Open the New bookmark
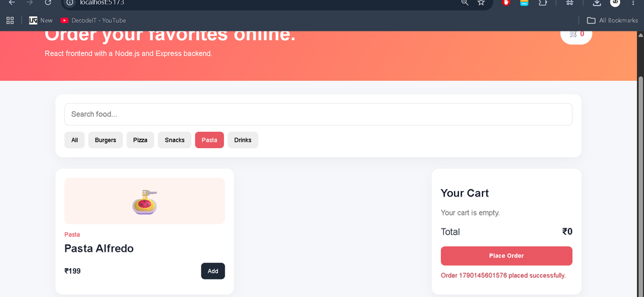The width and height of the screenshot is (644, 297). pyautogui.click(x=41, y=21)
